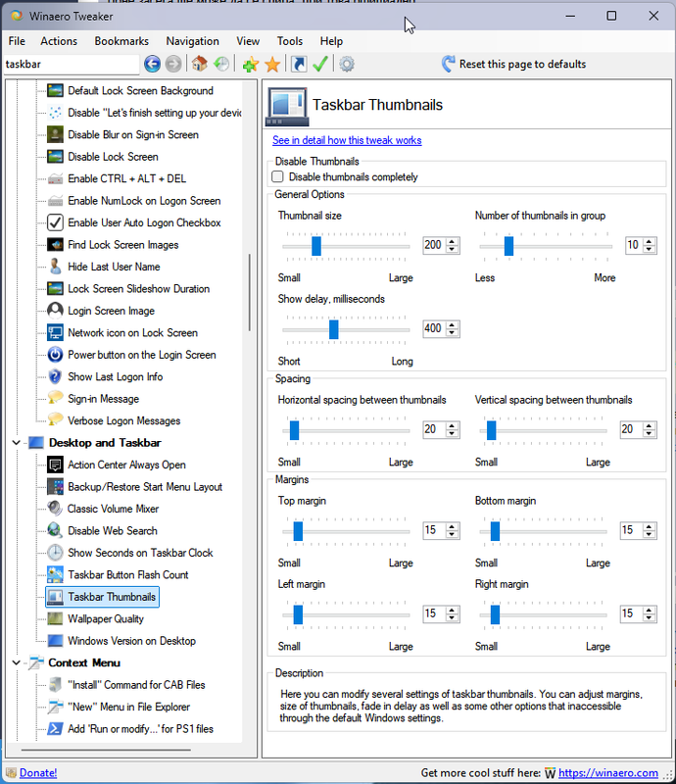Click the Thumbnail size value field 200
Image resolution: width=676 pixels, height=784 pixels.
[433, 245]
